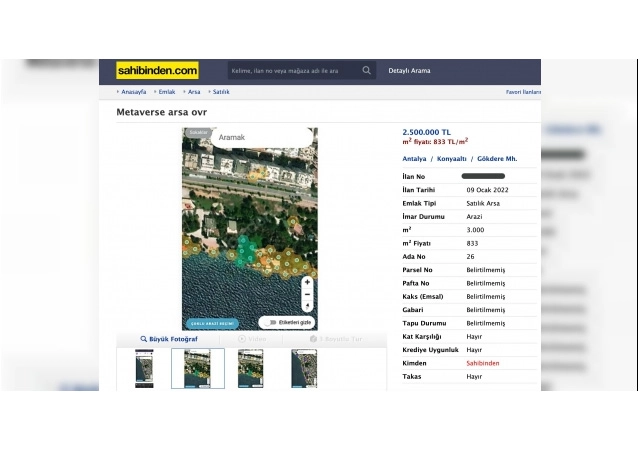Toggle the 'Etiketleri gizle' switch
640x450 pixels.
tap(269, 323)
